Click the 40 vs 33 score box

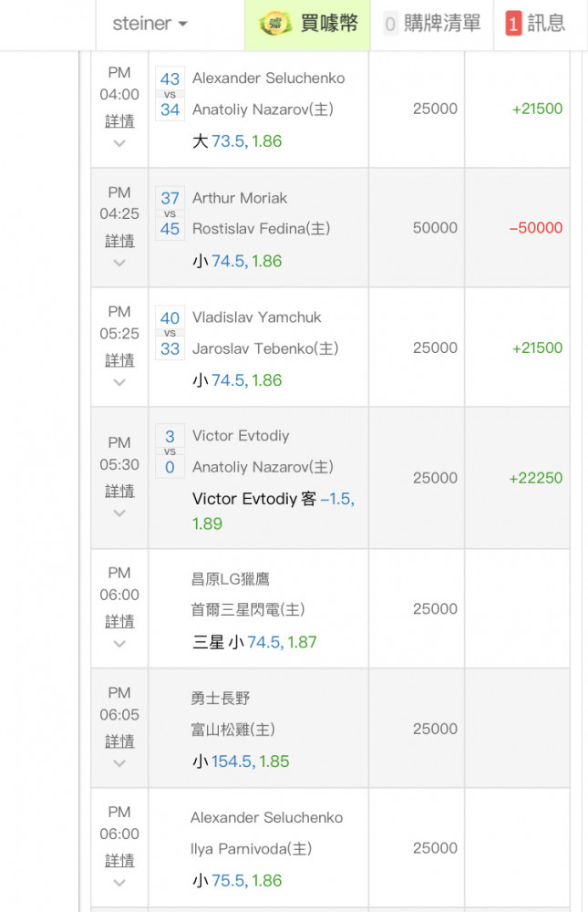pos(170,333)
